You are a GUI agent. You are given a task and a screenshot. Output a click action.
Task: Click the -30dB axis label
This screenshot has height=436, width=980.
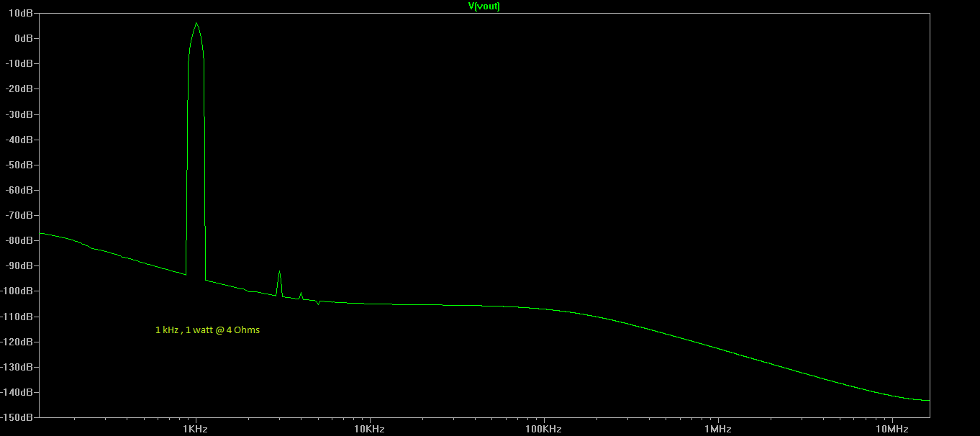(x=21, y=114)
